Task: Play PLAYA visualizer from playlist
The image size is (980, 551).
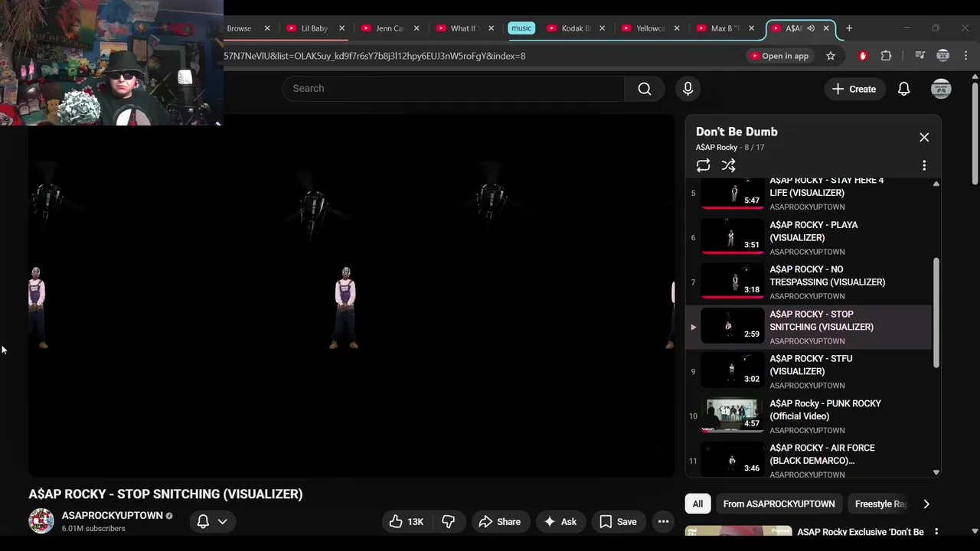Action: click(x=808, y=238)
